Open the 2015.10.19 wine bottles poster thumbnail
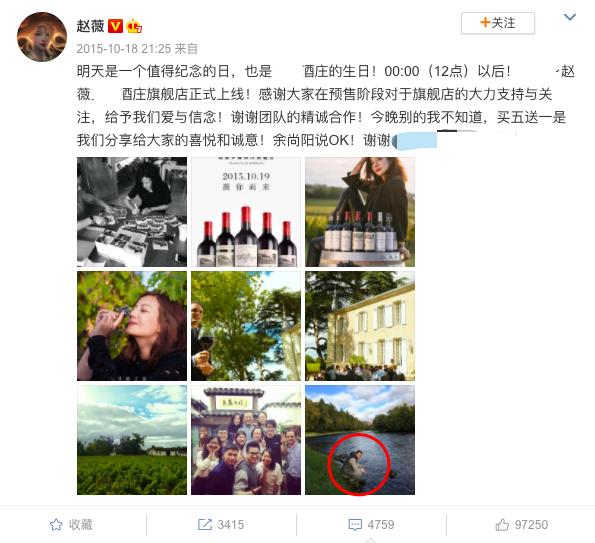595x543 pixels. click(x=246, y=212)
